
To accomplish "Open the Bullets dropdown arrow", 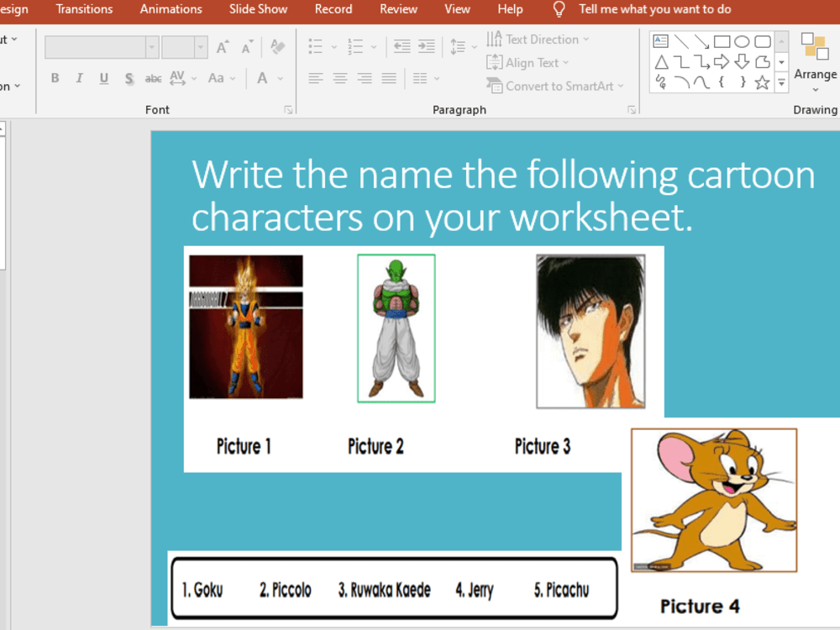I will click(333, 47).
